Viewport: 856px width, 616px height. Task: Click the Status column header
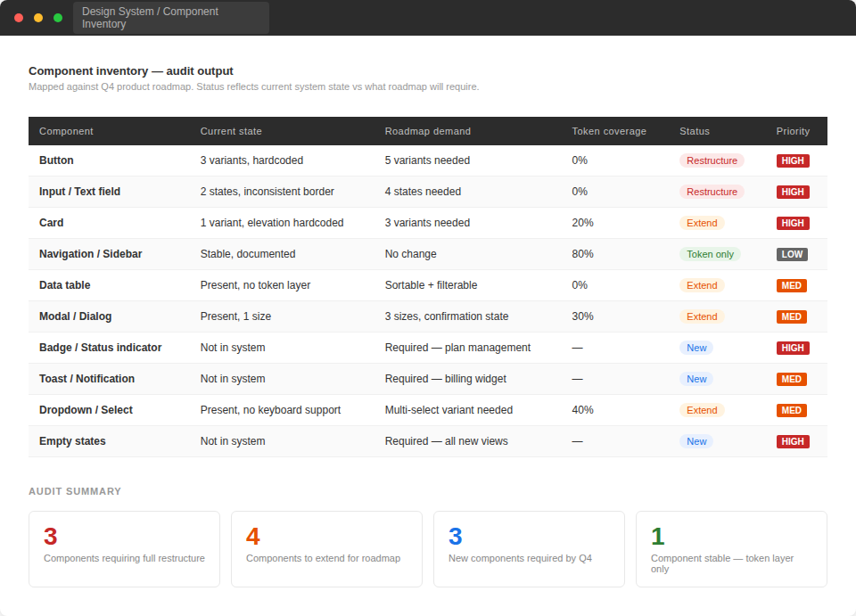[695, 131]
